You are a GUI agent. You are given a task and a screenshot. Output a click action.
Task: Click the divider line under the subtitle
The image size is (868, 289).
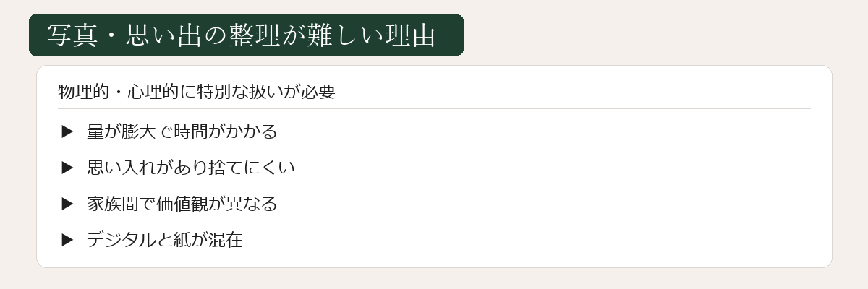[434, 108]
